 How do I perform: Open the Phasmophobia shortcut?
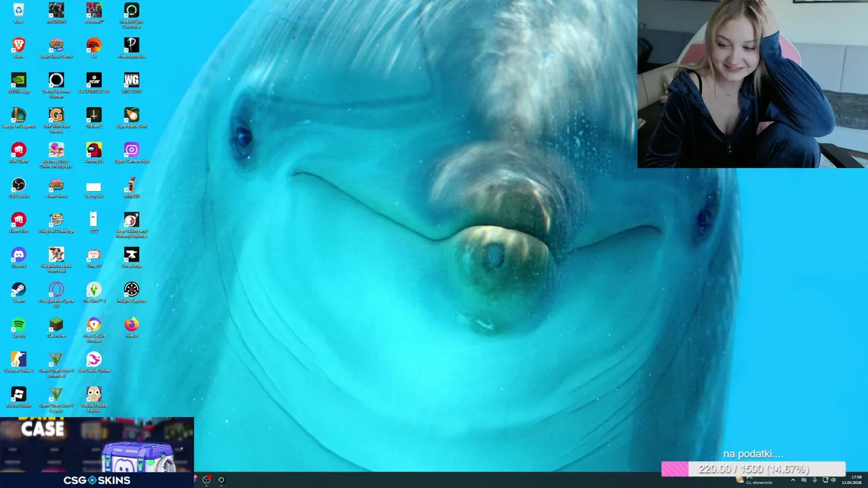(x=132, y=48)
